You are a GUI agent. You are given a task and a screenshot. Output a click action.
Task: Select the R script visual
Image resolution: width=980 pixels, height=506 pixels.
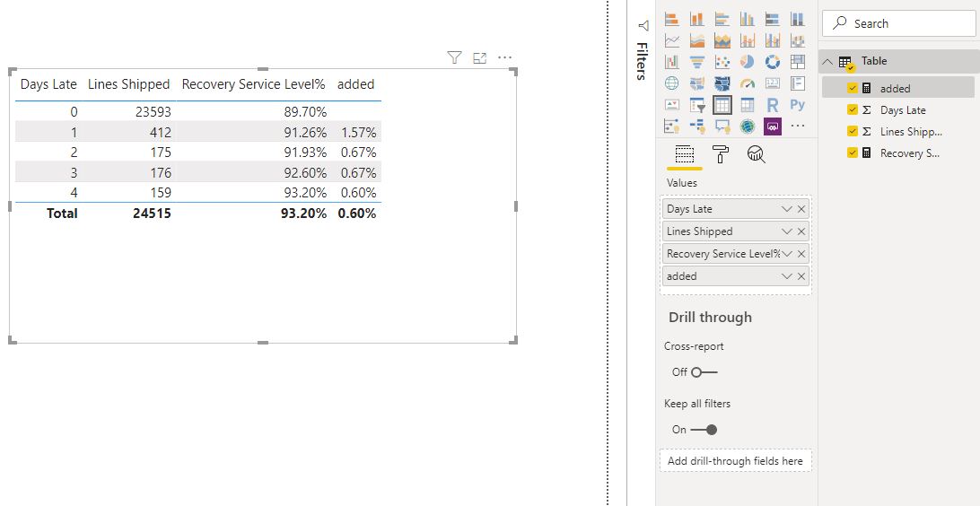click(x=773, y=104)
